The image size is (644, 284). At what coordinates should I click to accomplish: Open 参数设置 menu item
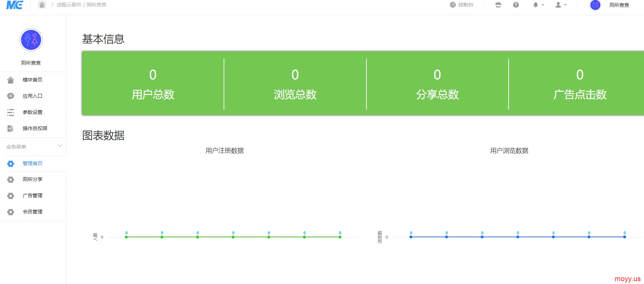(x=33, y=112)
